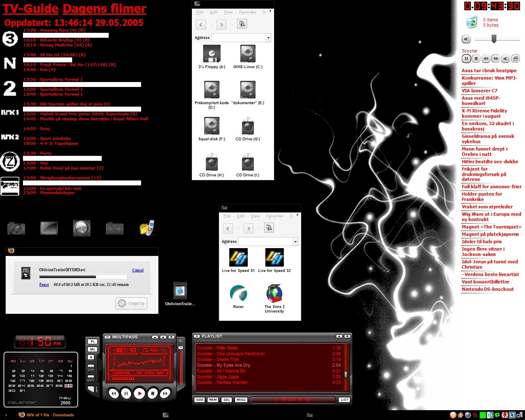The width and height of the screenshot is (525, 420).
Task: Open Favorites menu in games window
Action: pos(275,216)
